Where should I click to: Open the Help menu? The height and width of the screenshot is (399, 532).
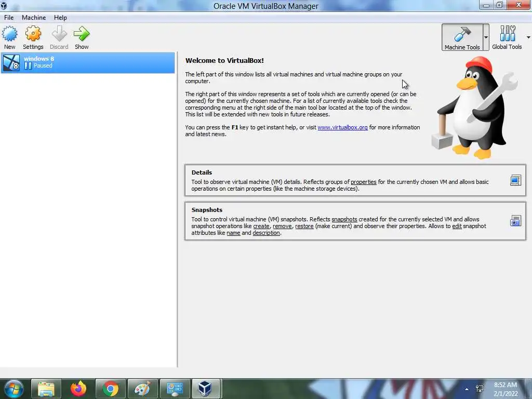pyautogui.click(x=60, y=18)
